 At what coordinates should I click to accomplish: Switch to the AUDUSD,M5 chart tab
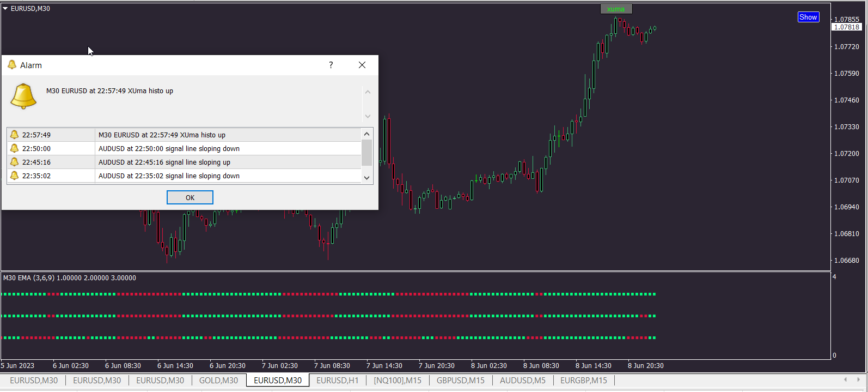[523, 381]
